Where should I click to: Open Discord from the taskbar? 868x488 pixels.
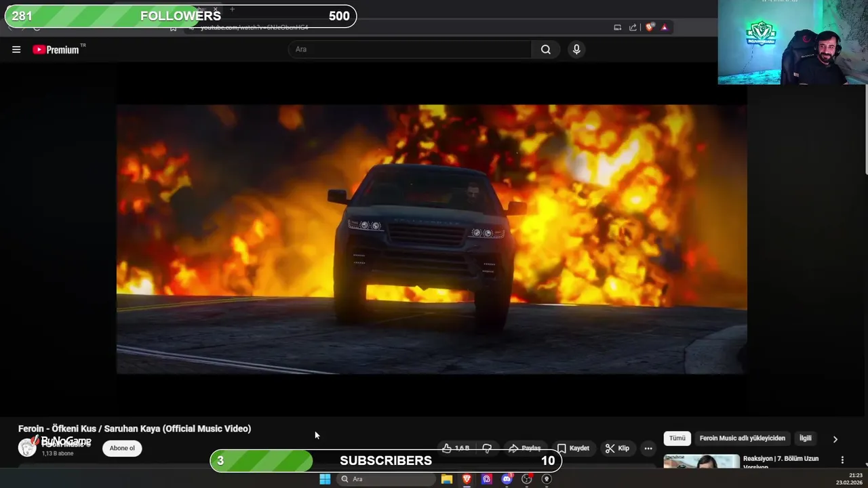(507, 479)
